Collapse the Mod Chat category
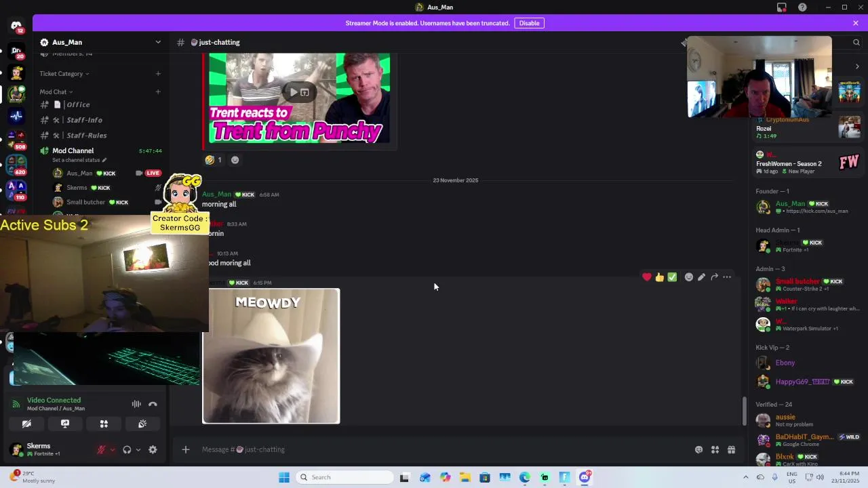This screenshot has width=868, height=488. click(56, 92)
